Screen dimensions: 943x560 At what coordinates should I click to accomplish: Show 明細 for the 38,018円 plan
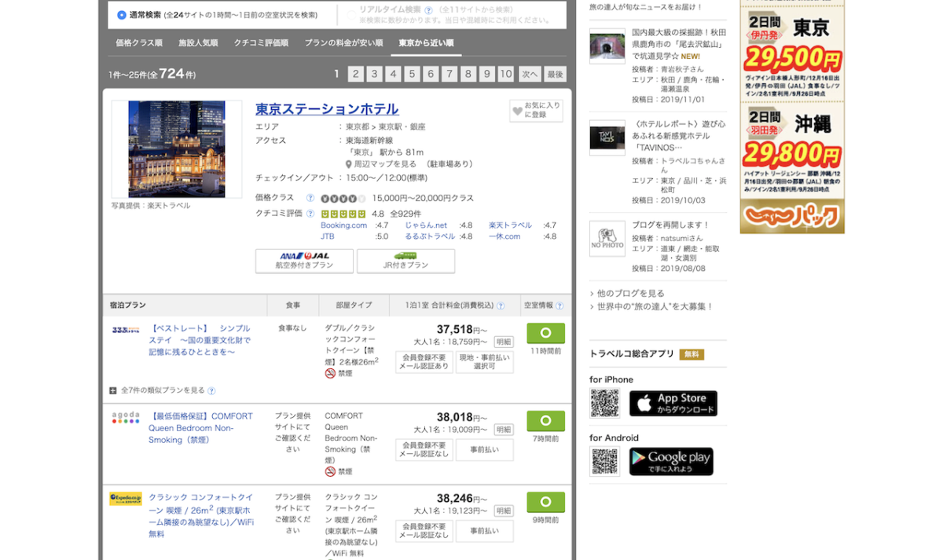click(x=504, y=430)
